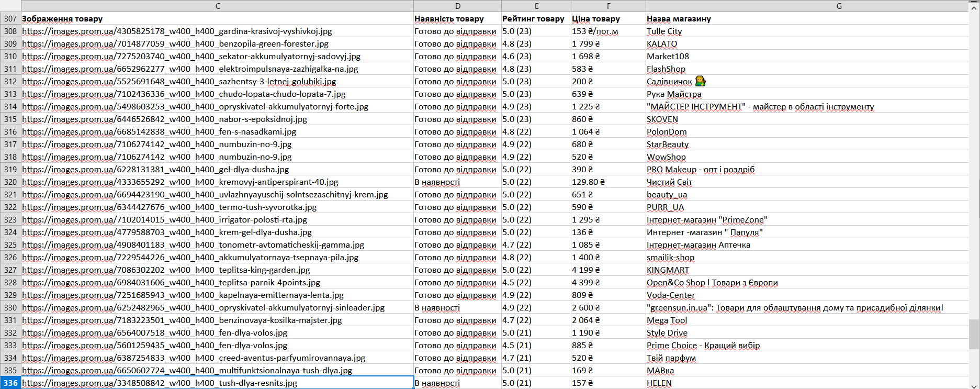Select the nabor-s-epoksidnoj.jpg cell

coord(217,119)
